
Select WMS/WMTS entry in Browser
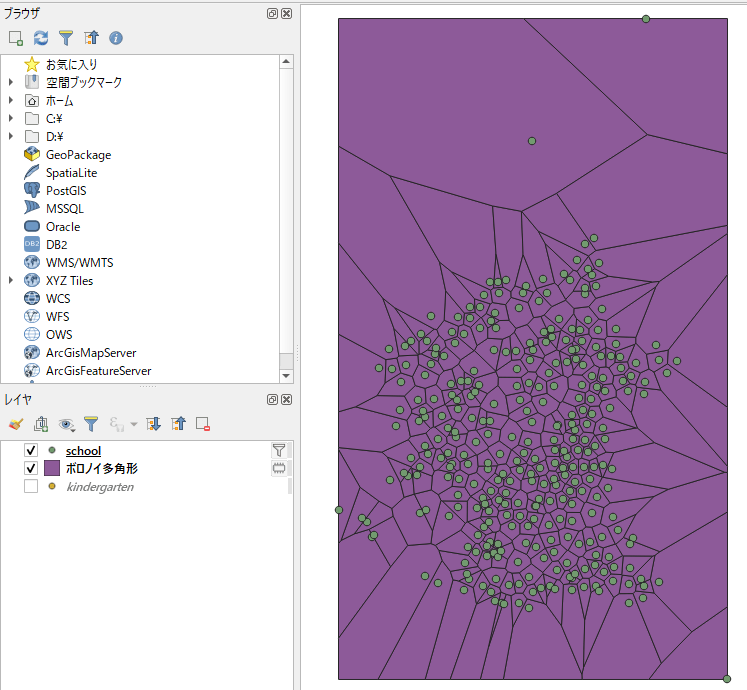point(80,263)
